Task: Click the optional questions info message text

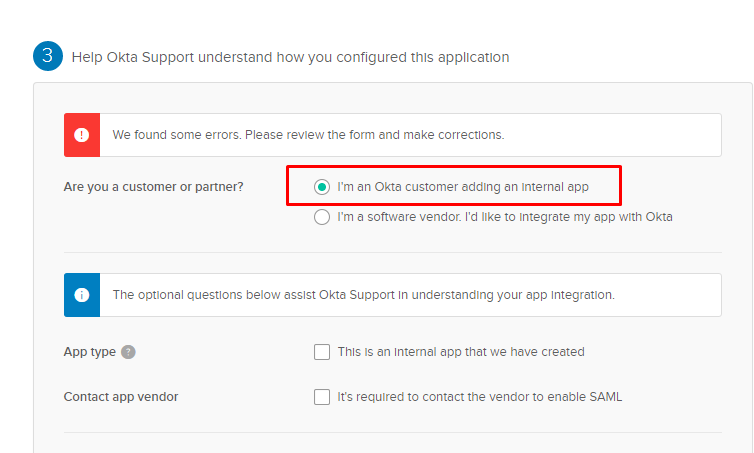Action: [363, 295]
